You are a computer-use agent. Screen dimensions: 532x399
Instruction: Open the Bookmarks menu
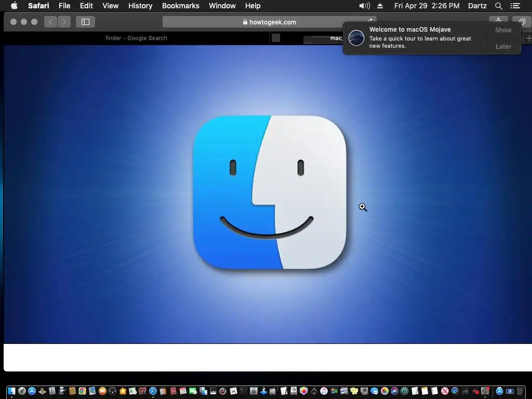point(180,6)
